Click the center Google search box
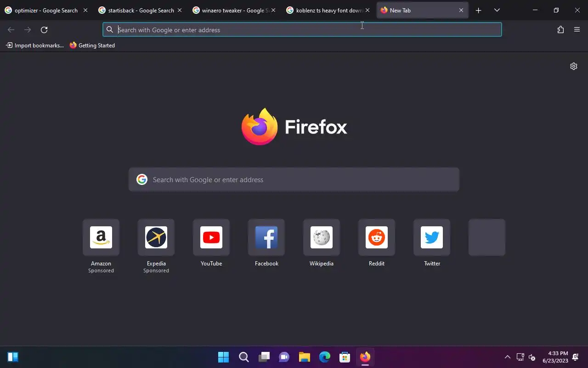 pos(294,179)
